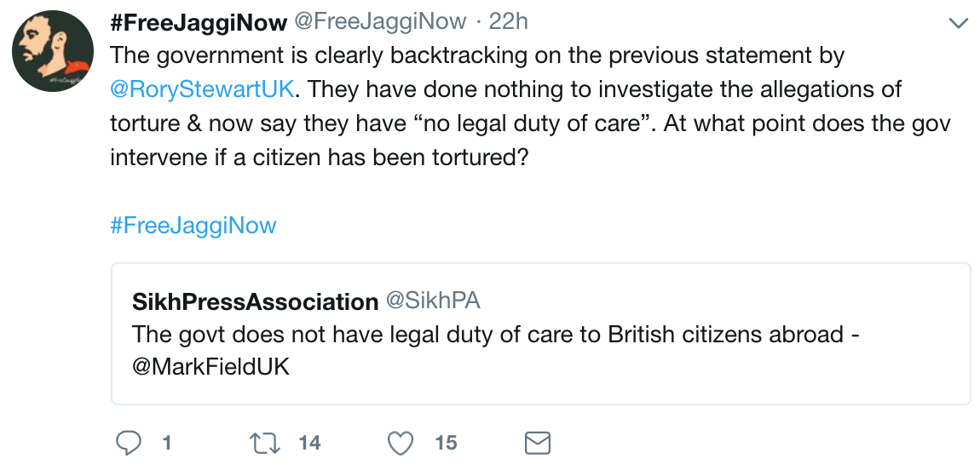Open the quoted SikhPressAssociation tweet
Image resolution: width=980 pixels, height=470 pixels.
click(540, 334)
